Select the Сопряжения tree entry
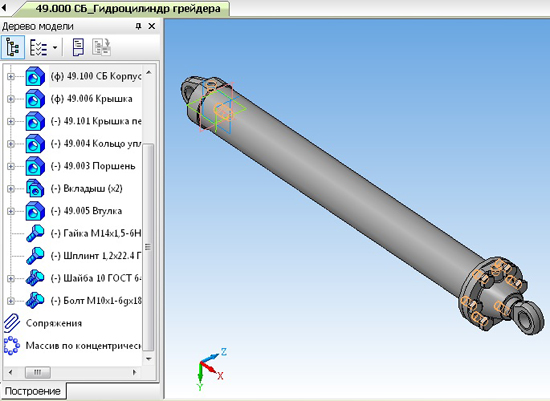This screenshot has width=550, height=401. click(x=54, y=323)
